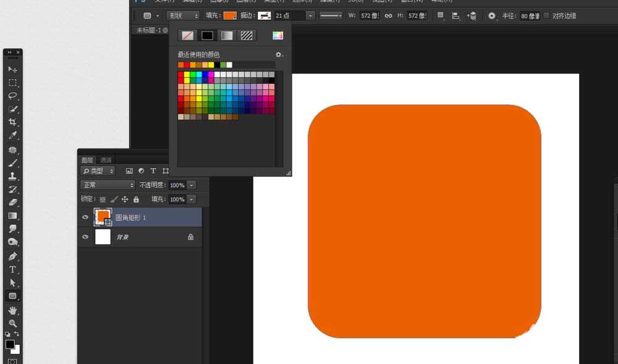
Task: Open the stroke width 21 点 dropdown
Action: point(310,15)
